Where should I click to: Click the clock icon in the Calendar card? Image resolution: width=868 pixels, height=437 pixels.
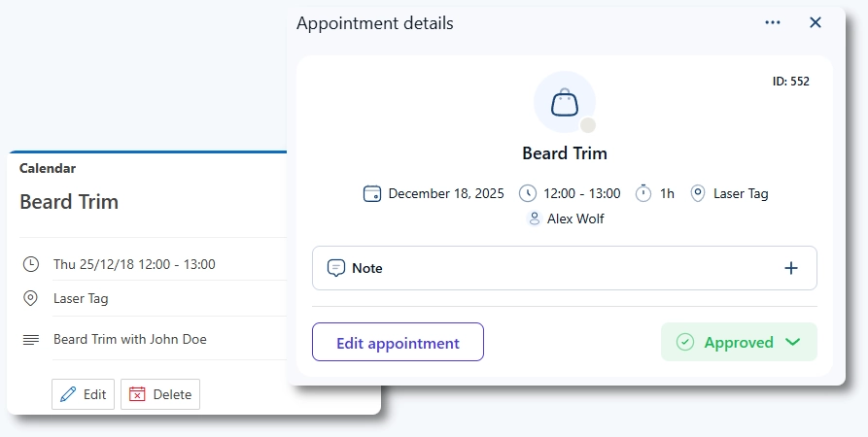point(31,264)
